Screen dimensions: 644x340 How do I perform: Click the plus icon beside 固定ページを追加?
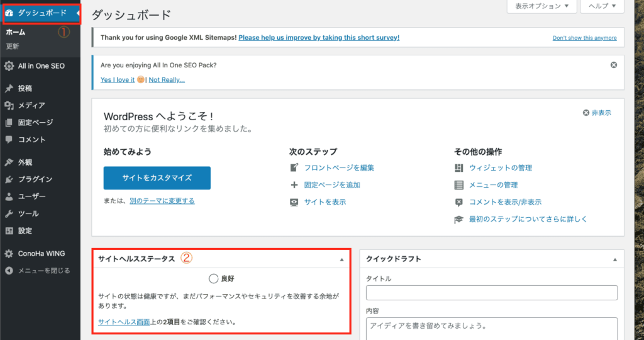[294, 185]
